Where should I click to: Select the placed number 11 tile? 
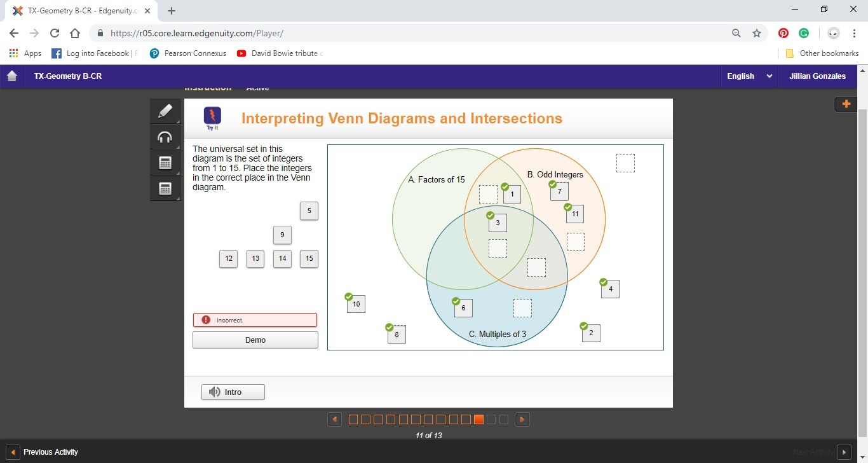pos(575,214)
